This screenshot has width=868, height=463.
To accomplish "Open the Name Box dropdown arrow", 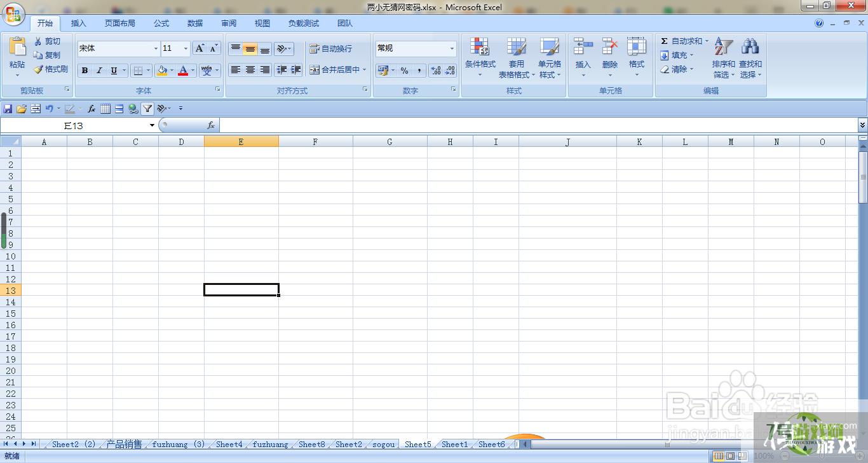I will [152, 125].
